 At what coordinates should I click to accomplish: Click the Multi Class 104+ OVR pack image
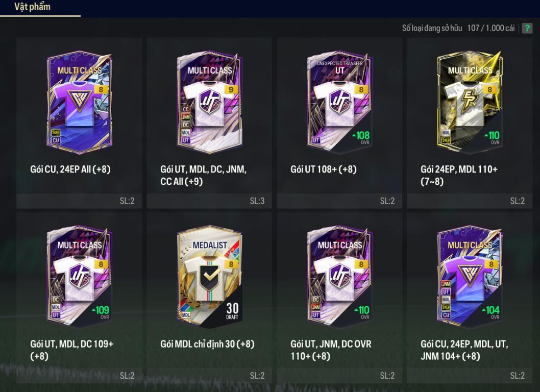(x=470, y=277)
